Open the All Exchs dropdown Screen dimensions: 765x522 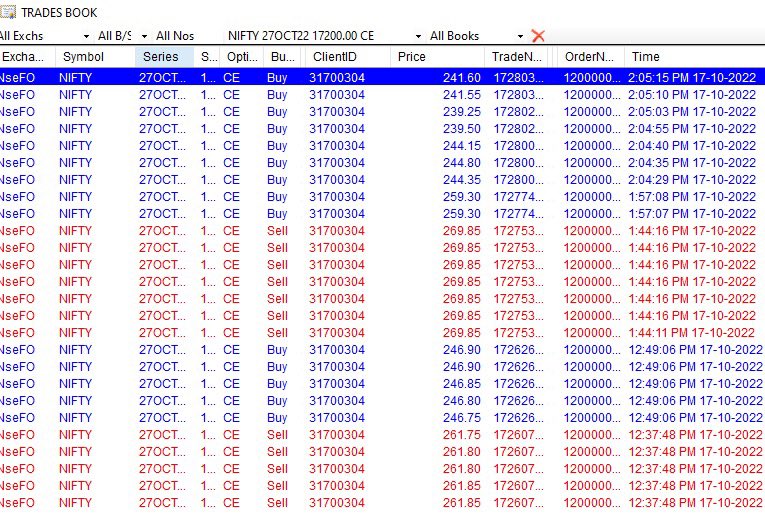click(86, 36)
